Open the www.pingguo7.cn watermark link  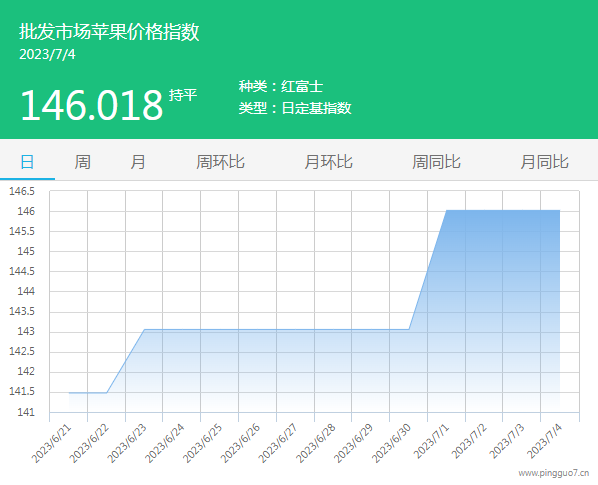[x=554, y=473]
